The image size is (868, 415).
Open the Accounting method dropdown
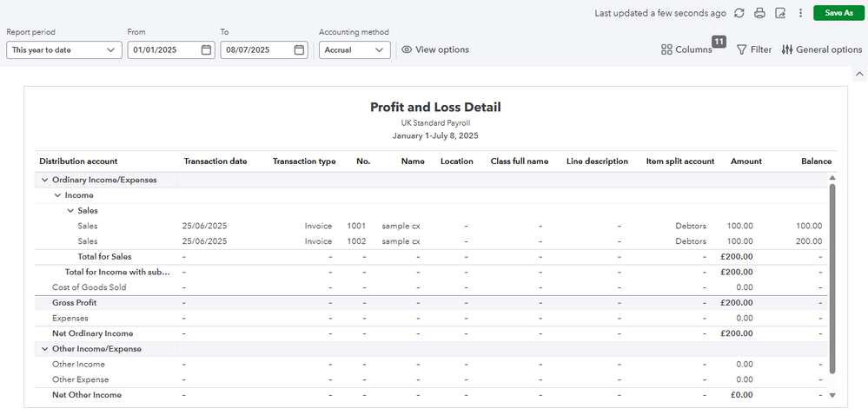354,49
